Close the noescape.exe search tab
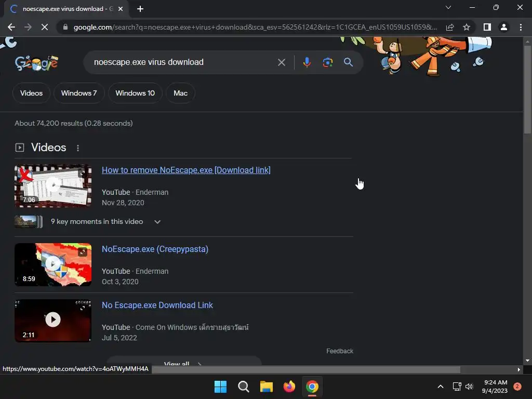This screenshot has height=399, width=532. point(121,9)
